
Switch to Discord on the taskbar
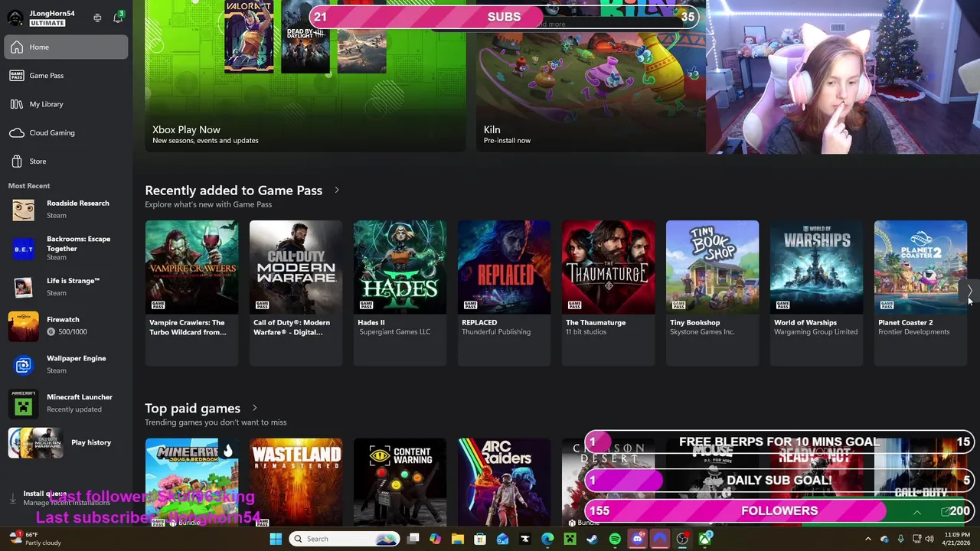637,539
